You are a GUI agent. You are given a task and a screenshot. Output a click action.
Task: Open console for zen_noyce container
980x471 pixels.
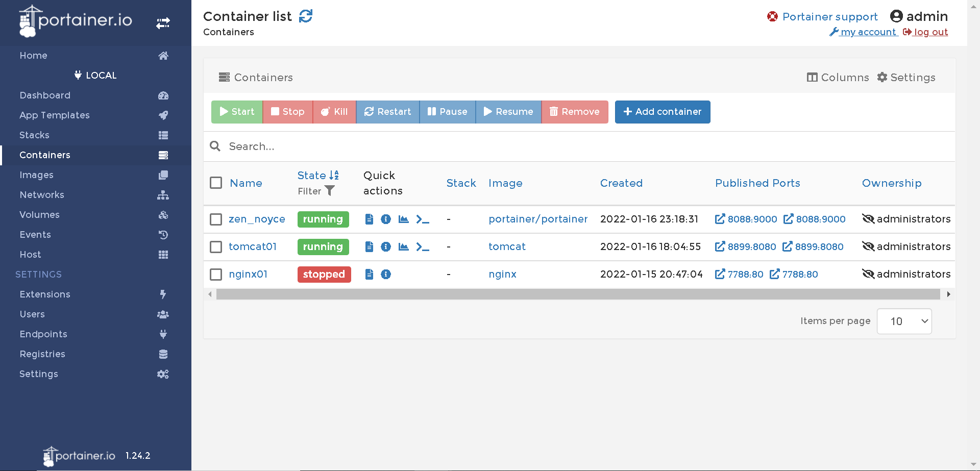pyautogui.click(x=423, y=219)
